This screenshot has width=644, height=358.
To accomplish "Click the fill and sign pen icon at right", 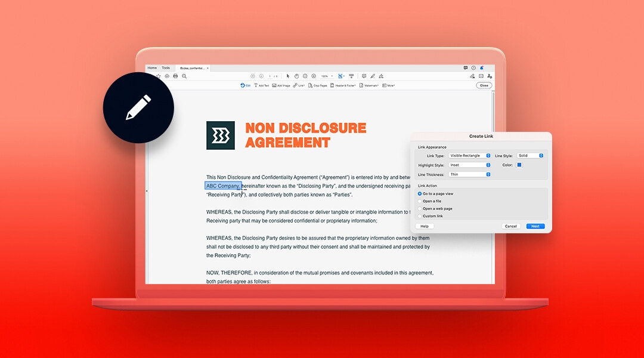I will click(x=472, y=76).
